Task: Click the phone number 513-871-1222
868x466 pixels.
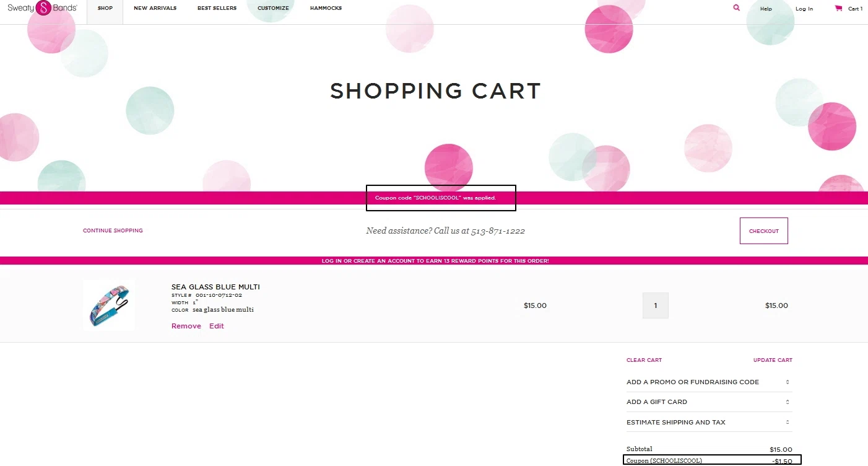Action: tap(498, 231)
